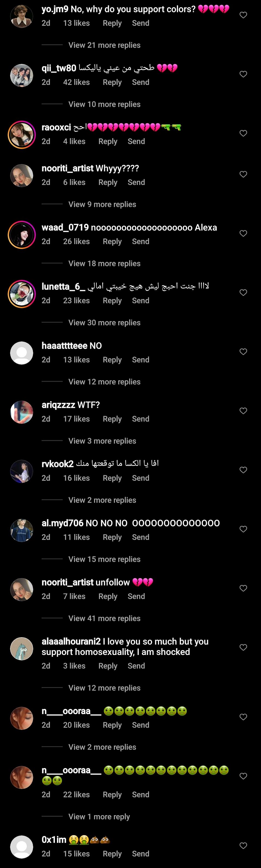Viewport: 261px width, 868px height.
Task: Tap heart next to ariqzzzz 'WTF?' comment
Action: (243, 410)
